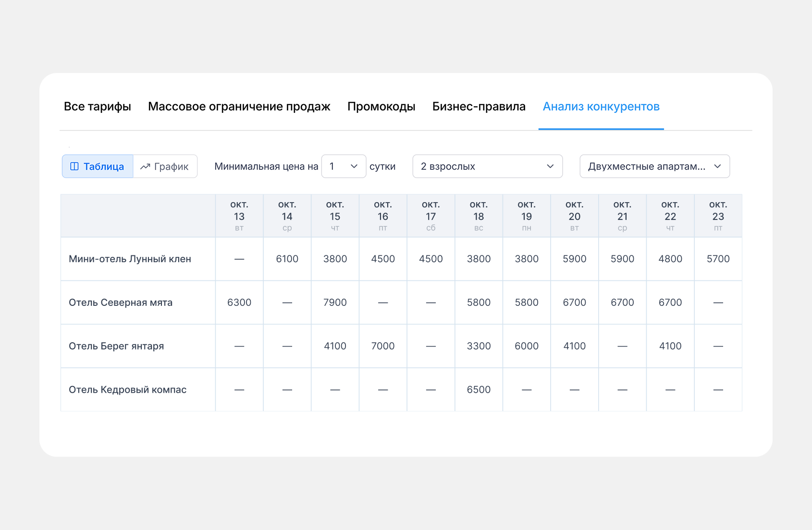Open the Бизнес-правила tab

pos(479,107)
